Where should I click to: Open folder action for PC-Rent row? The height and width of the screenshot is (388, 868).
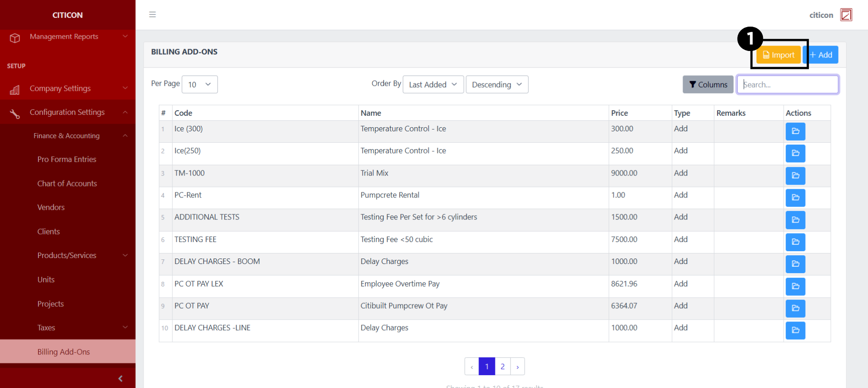tap(795, 198)
